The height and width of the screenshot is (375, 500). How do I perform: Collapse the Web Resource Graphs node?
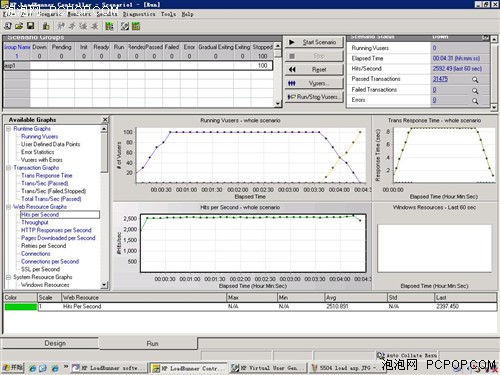click(9, 207)
